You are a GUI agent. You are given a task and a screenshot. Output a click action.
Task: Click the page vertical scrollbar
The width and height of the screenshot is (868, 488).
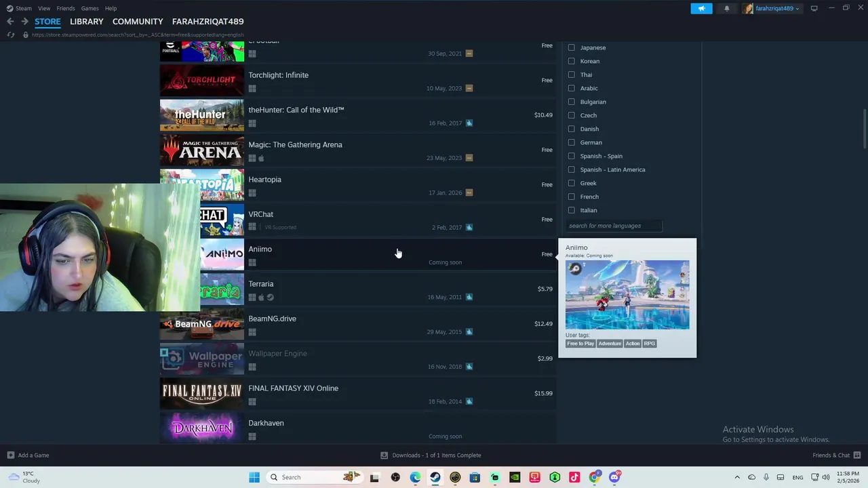pyautogui.click(x=865, y=129)
